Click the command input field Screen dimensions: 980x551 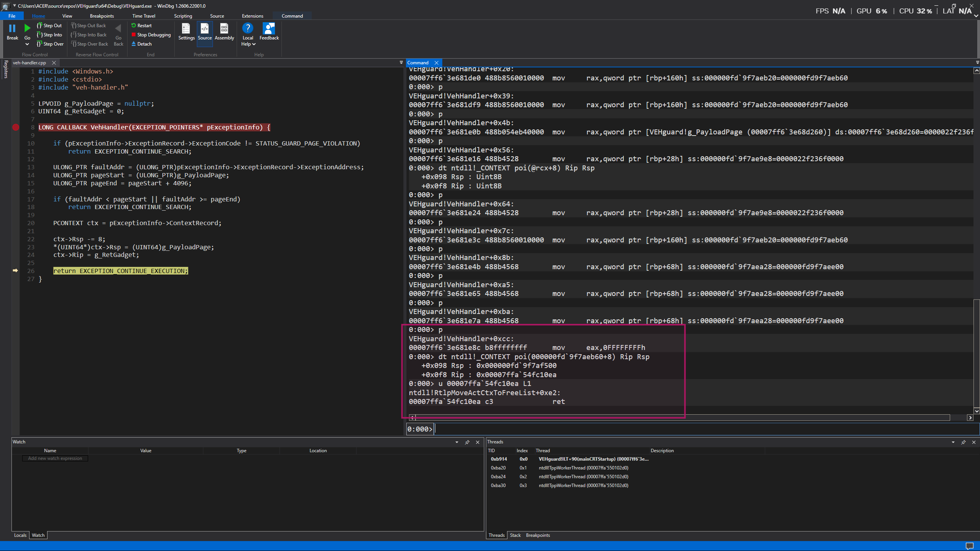click(x=706, y=429)
